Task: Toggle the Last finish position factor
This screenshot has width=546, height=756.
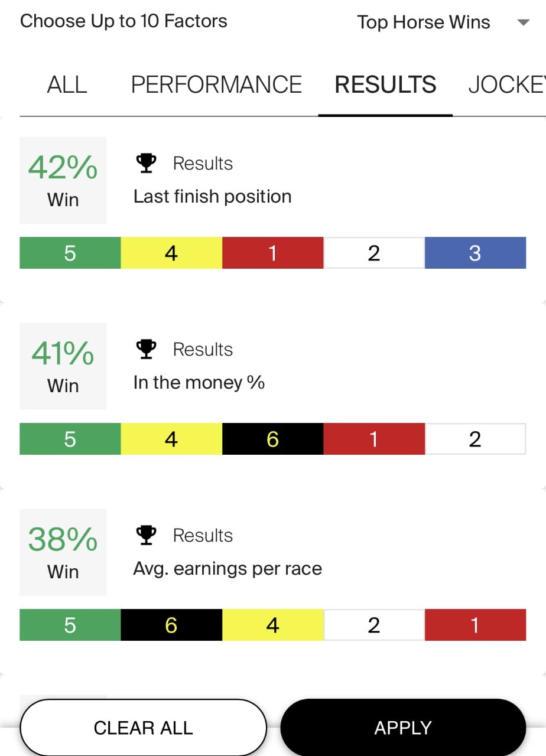Action: tap(213, 196)
